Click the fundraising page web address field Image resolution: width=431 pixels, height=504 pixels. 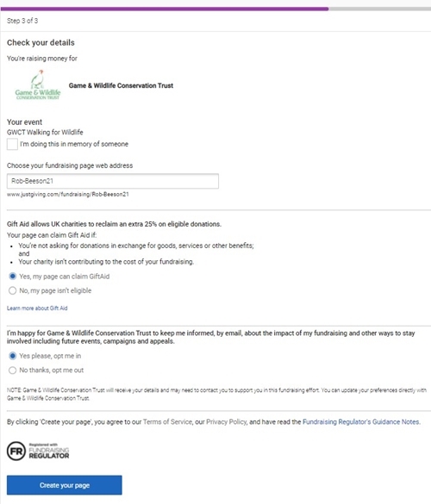pos(113,181)
